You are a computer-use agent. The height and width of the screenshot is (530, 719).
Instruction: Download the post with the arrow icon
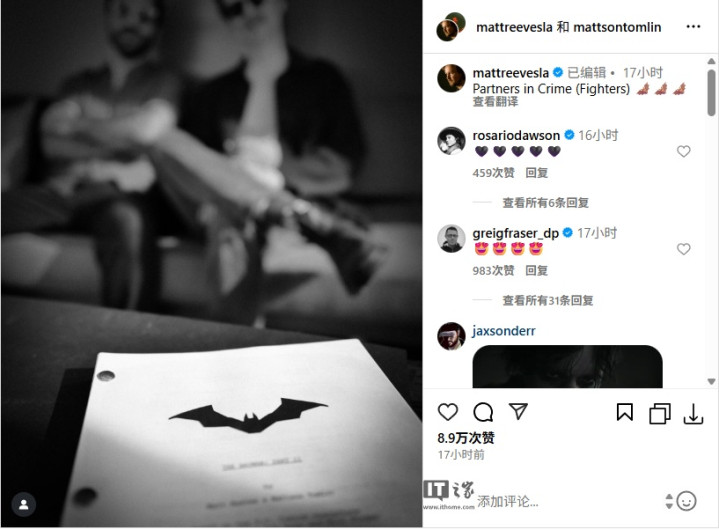(x=693, y=413)
